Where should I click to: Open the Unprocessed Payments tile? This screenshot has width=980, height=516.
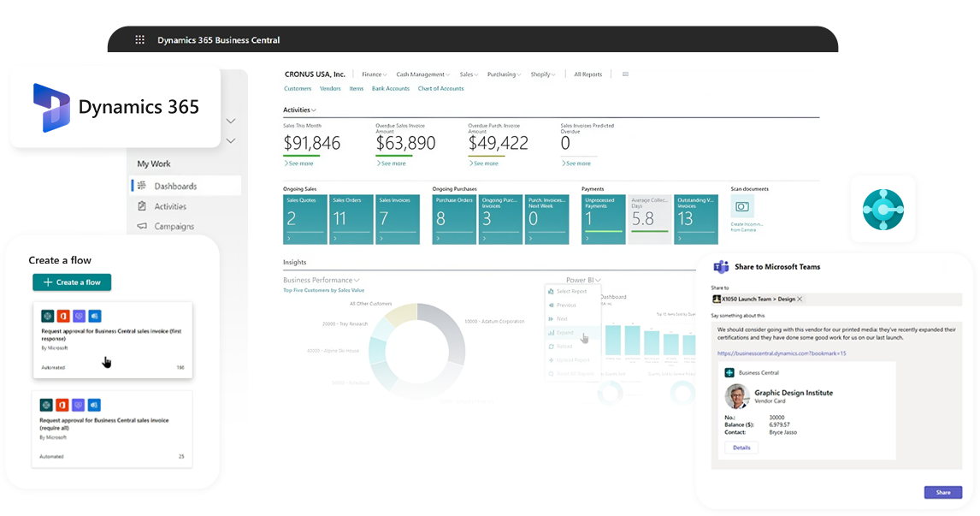(x=603, y=219)
